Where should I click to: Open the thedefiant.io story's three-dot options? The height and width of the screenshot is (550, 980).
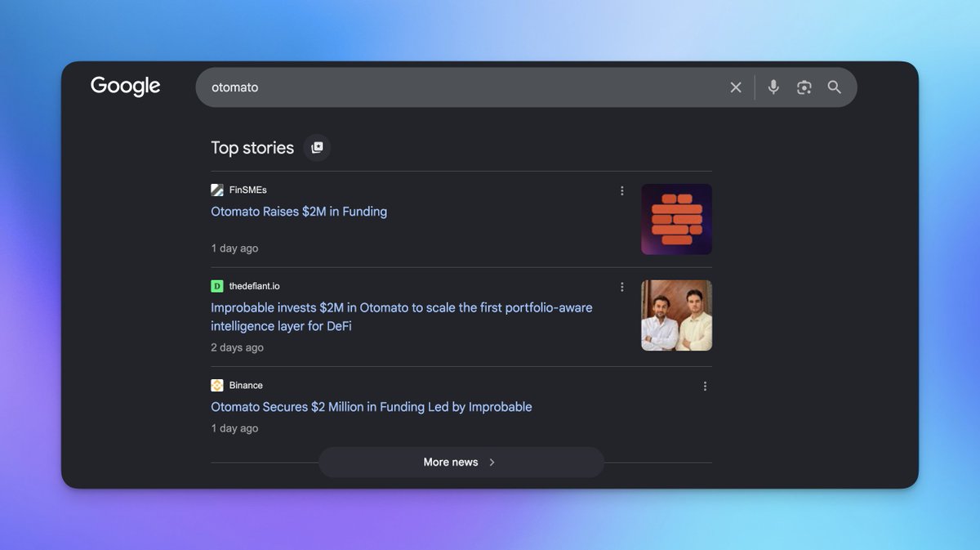pos(621,287)
